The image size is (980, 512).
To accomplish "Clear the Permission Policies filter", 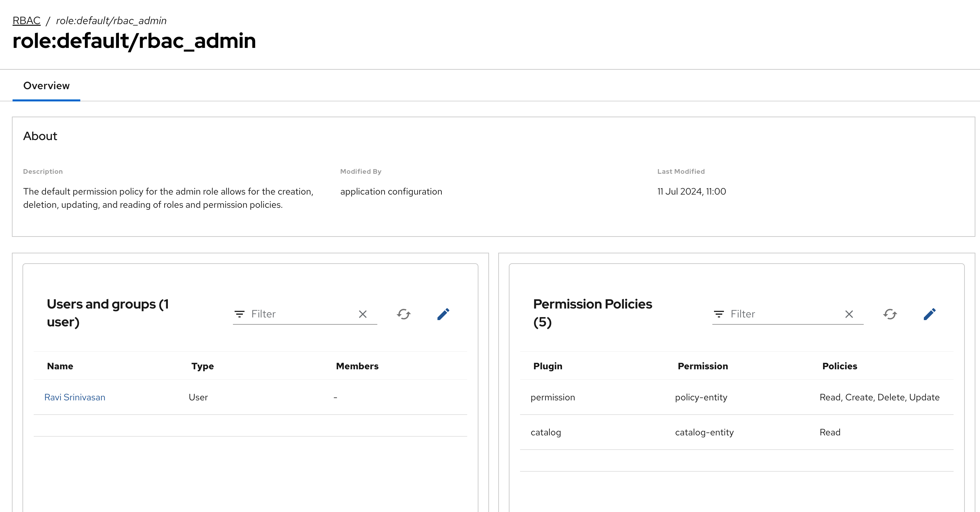I will pos(849,314).
